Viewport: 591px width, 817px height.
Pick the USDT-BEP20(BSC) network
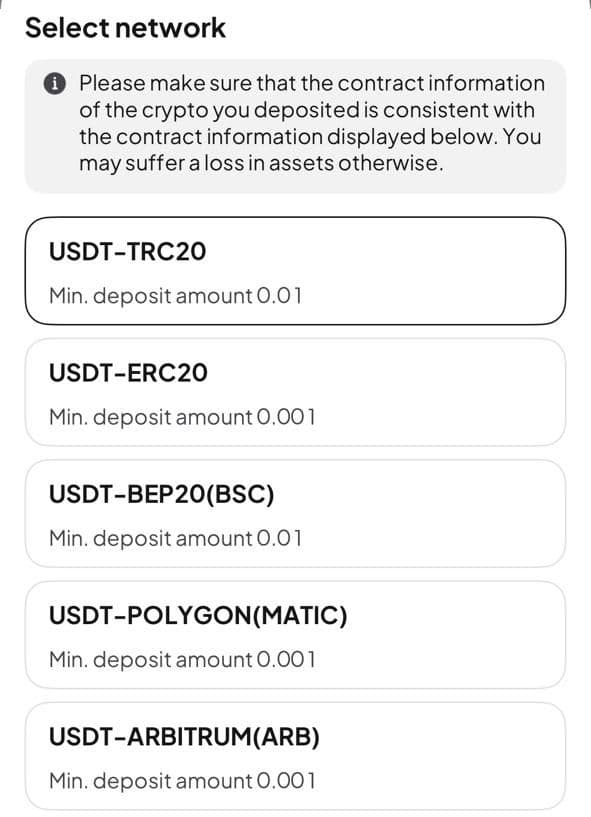coord(295,514)
